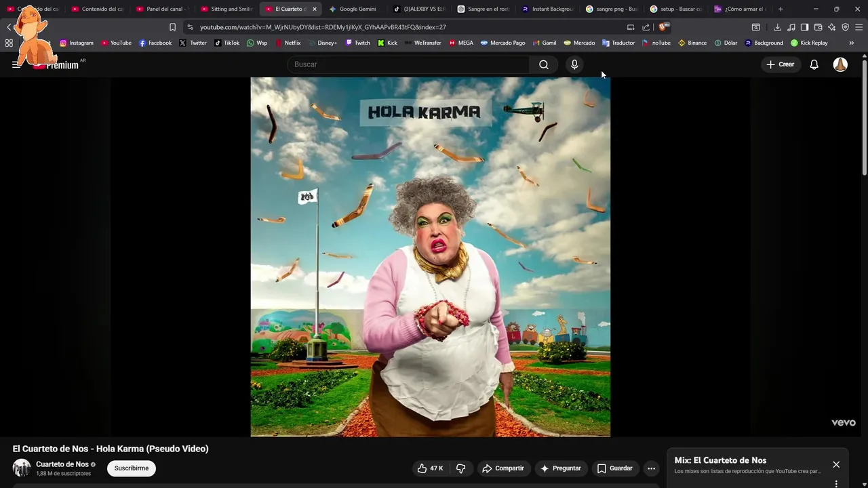Viewport: 868px width, 488px height.
Task: Dislike the video with thumbs down
Action: [x=461, y=468]
